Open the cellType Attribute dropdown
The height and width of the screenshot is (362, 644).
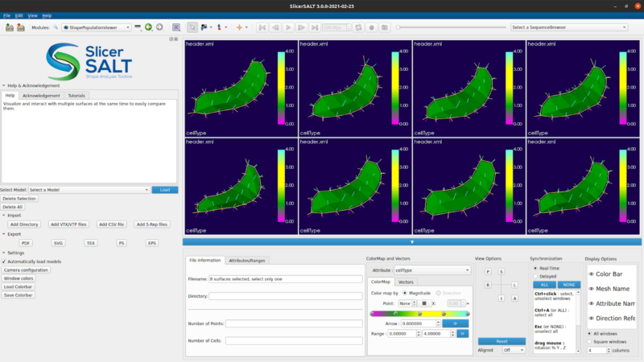coord(431,270)
